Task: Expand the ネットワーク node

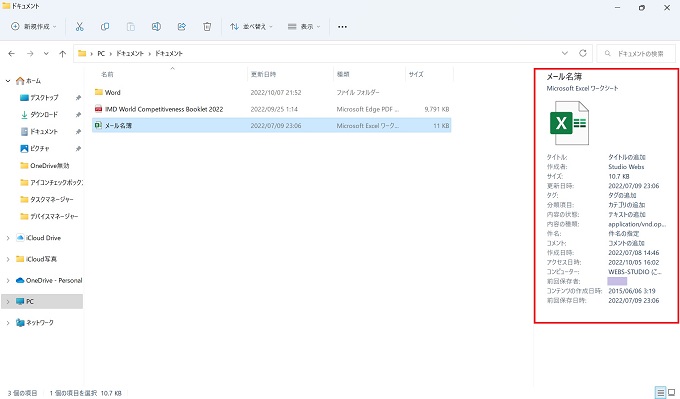Action: (x=8, y=323)
